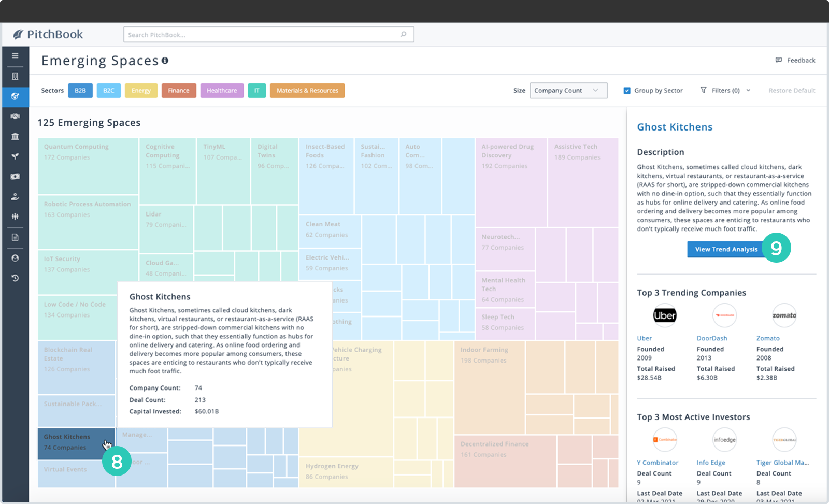Image resolution: width=829 pixels, height=504 pixels.
Task: Click the PitchBook logo
Action: coord(48,34)
